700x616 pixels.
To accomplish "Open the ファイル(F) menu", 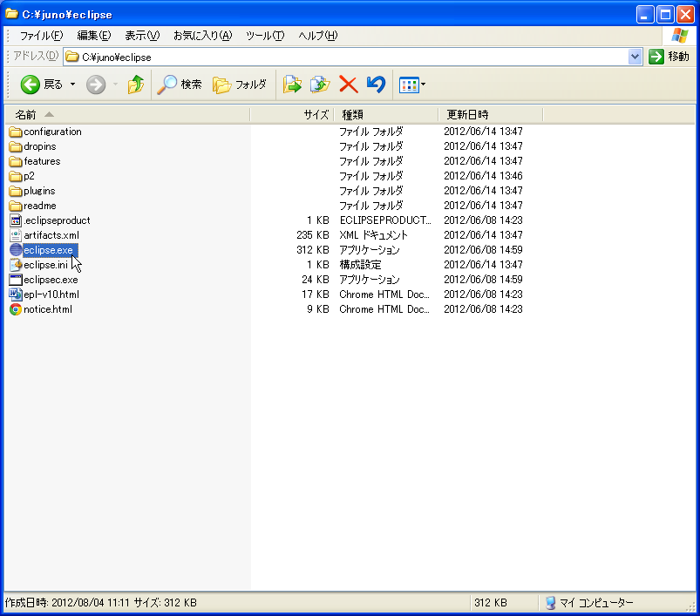I will coord(41,36).
